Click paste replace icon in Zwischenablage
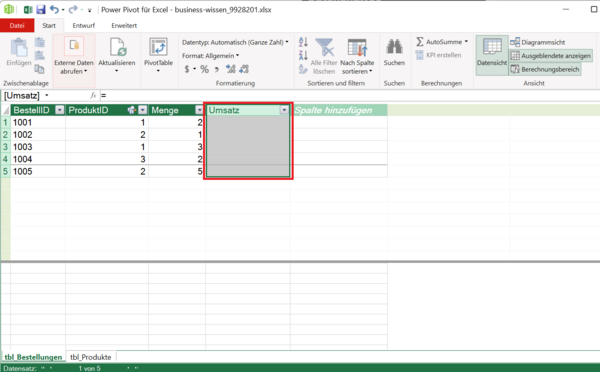 39,55
